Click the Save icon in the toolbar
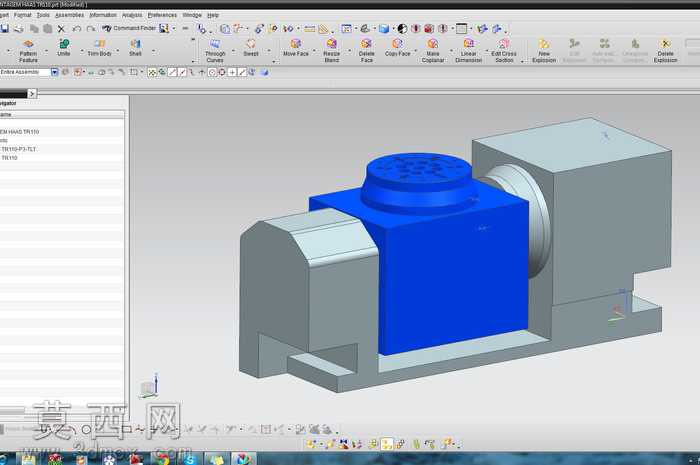 pyautogui.click(x=4, y=29)
